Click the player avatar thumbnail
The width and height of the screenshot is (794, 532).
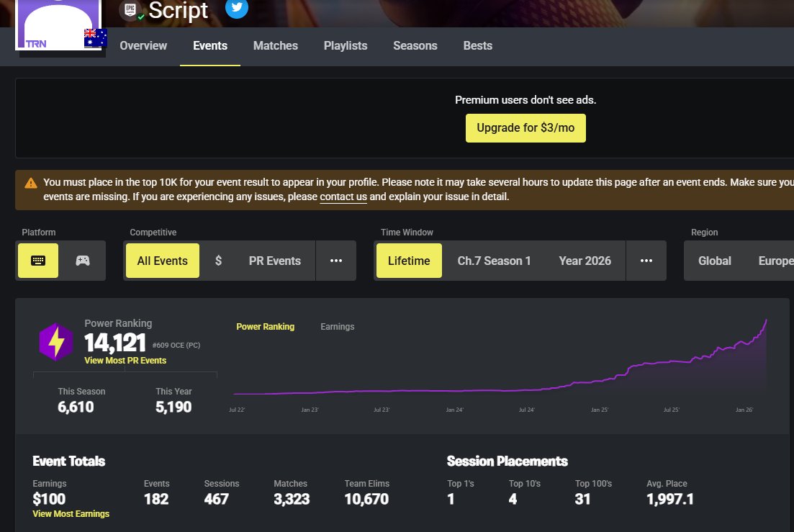point(58,24)
